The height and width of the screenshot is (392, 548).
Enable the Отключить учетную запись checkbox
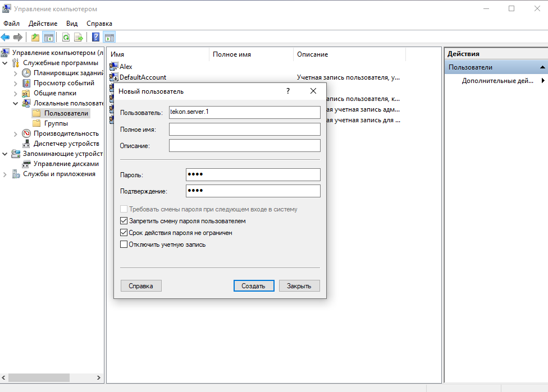(x=124, y=245)
